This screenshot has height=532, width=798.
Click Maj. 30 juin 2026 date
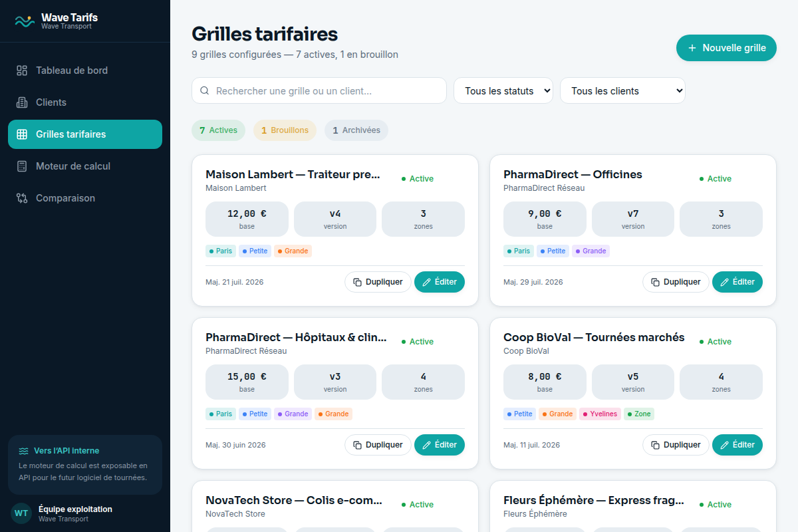click(x=235, y=445)
